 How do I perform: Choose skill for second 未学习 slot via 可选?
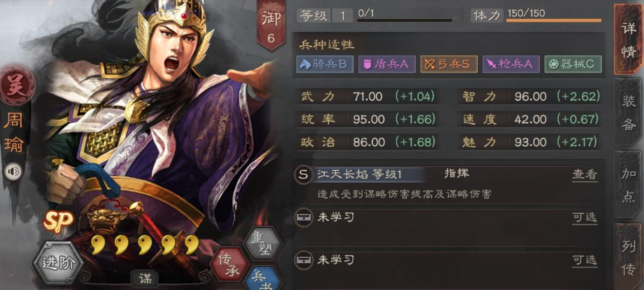tap(585, 260)
